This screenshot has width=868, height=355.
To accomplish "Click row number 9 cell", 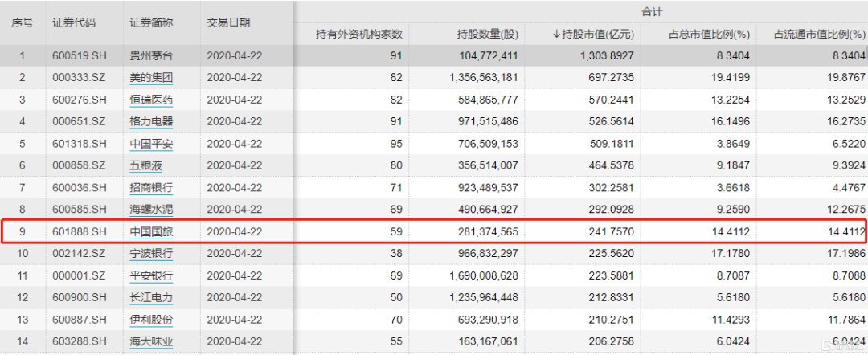I will [x=23, y=231].
